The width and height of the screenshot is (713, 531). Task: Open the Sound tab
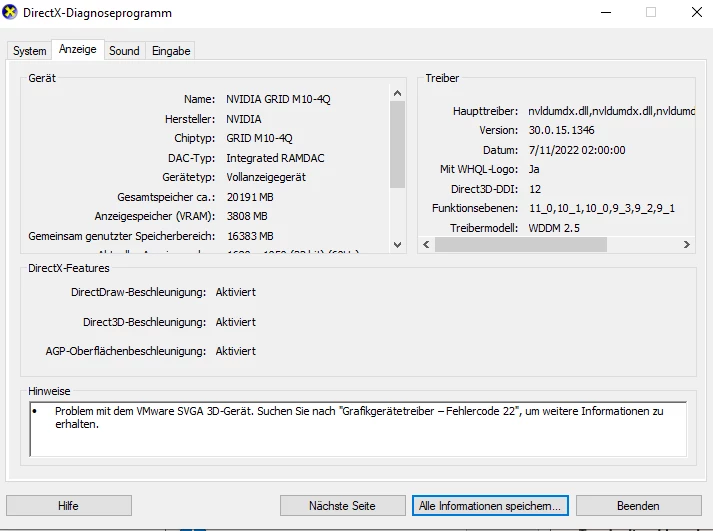124,51
